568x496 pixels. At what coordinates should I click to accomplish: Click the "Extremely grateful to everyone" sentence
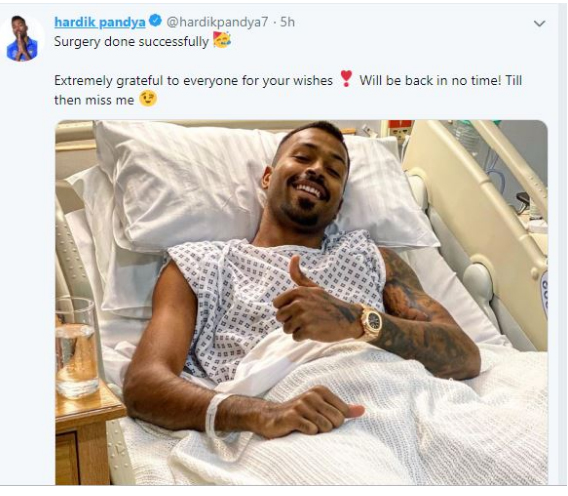coord(193,80)
